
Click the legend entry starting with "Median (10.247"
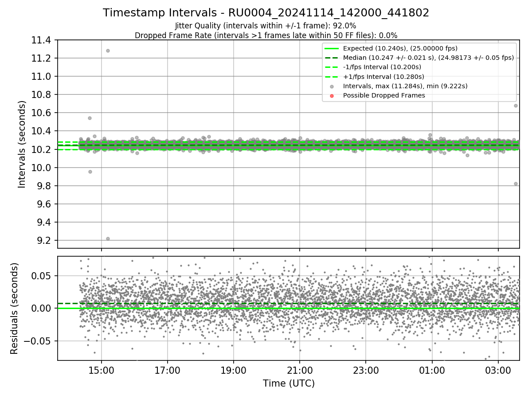click(x=428, y=58)
